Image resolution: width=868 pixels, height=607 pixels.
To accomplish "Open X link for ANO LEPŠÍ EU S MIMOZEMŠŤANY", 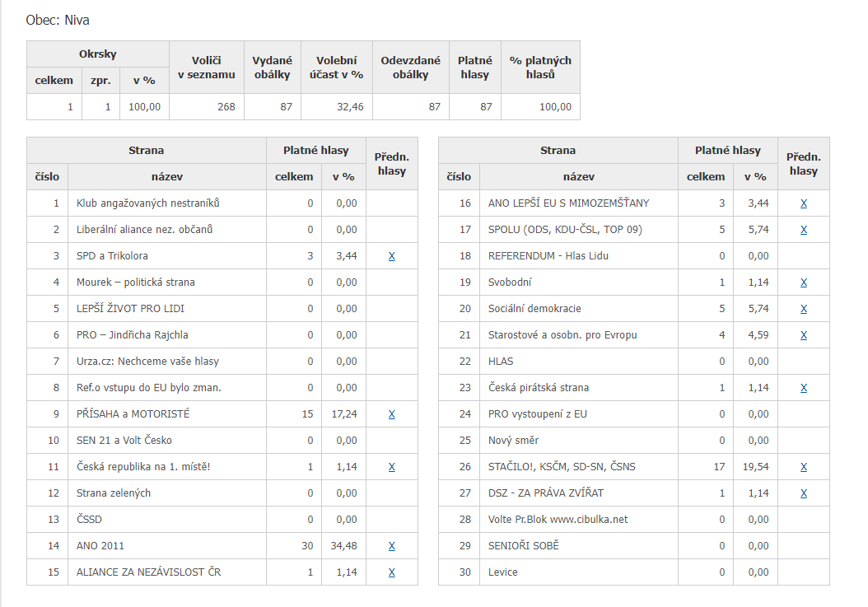I will (804, 203).
